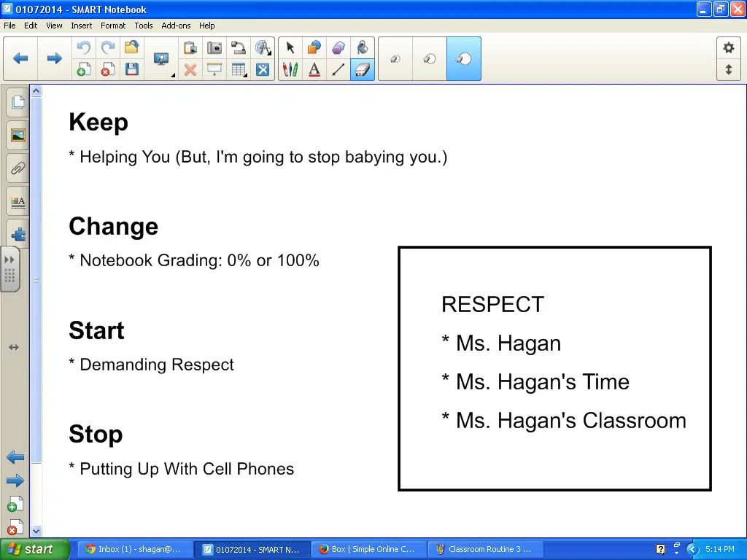Click the Redo icon
The height and width of the screenshot is (560, 747).
tap(108, 47)
